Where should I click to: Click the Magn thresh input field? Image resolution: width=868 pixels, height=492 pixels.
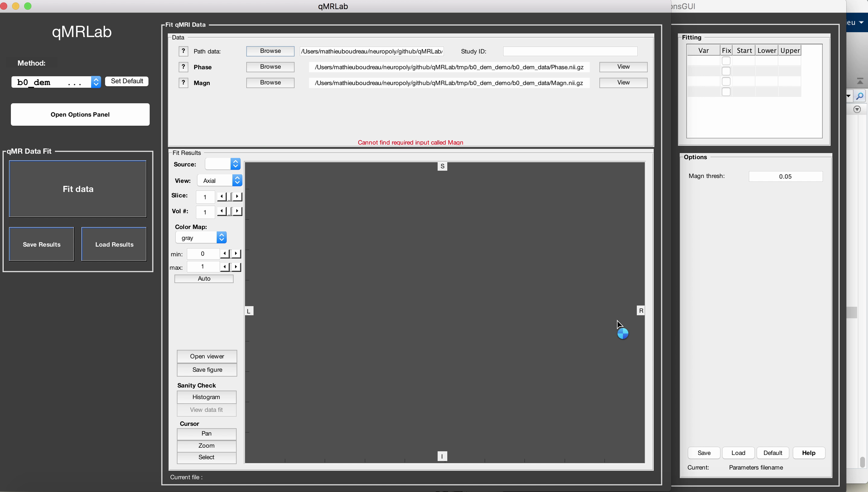[785, 176]
